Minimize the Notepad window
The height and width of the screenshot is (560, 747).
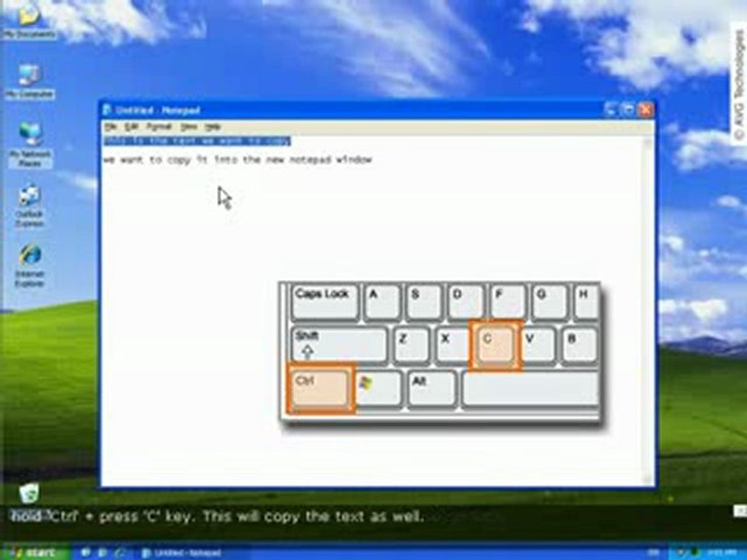(611, 110)
